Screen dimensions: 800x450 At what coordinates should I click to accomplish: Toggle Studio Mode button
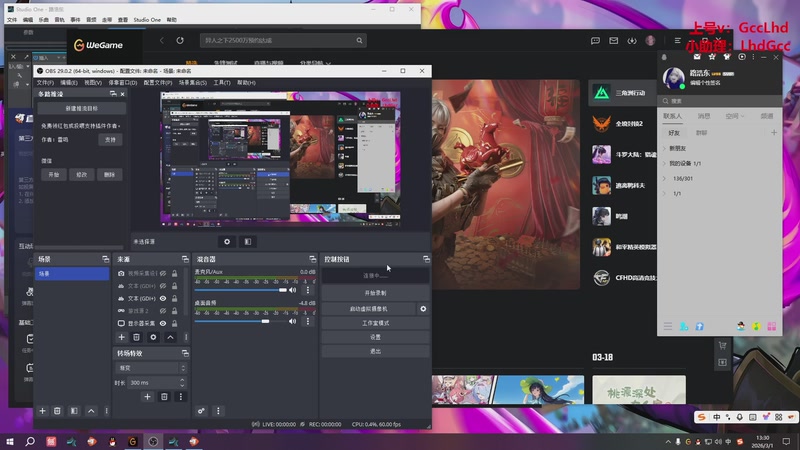pos(376,323)
